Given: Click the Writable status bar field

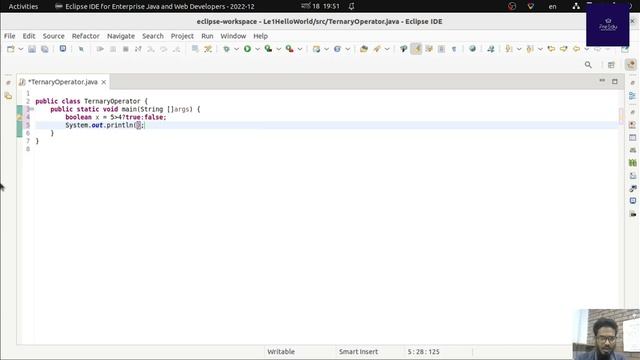Looking at the screenshot, I should [281, 351].
